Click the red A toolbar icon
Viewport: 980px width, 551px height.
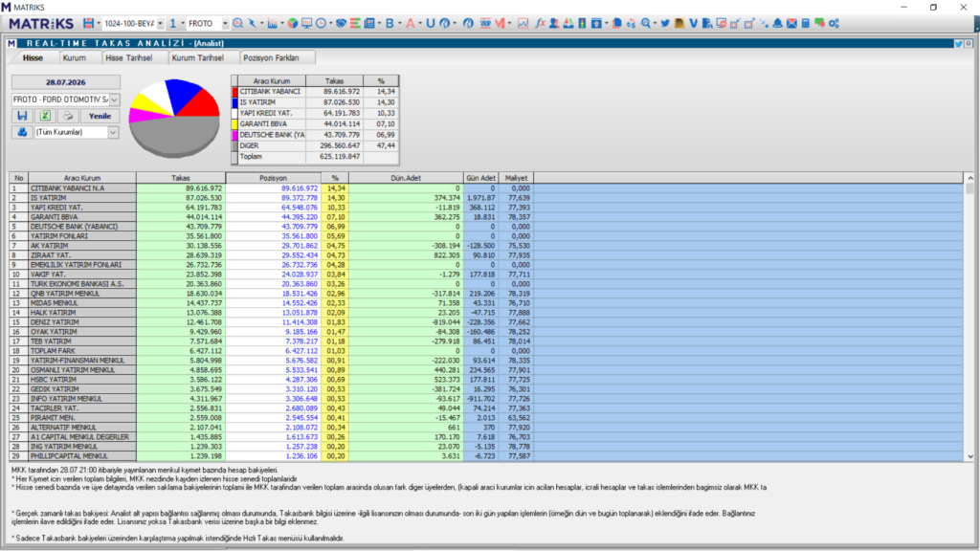[410, 23]
